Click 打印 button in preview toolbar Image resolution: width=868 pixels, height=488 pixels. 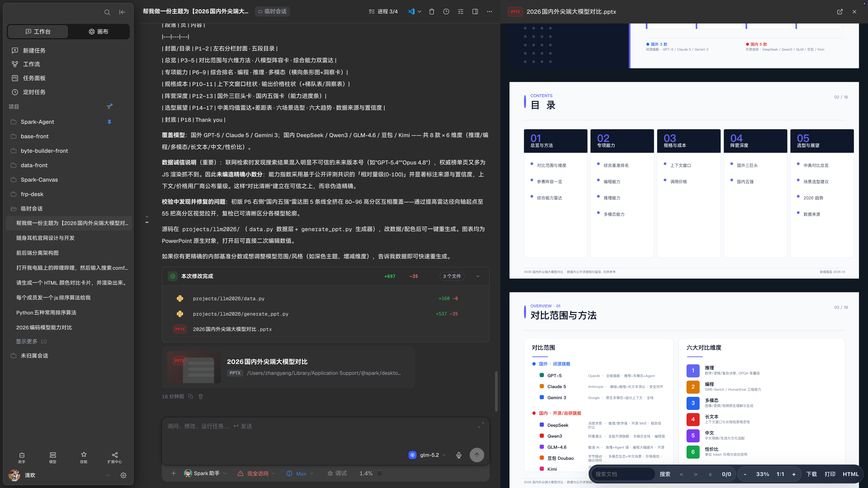[830, 474]
